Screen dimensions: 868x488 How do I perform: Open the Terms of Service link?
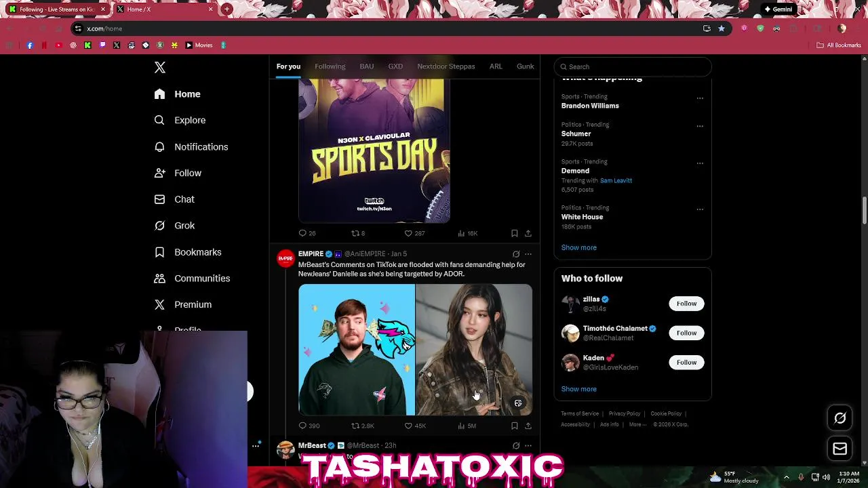(x=580, y=413)
